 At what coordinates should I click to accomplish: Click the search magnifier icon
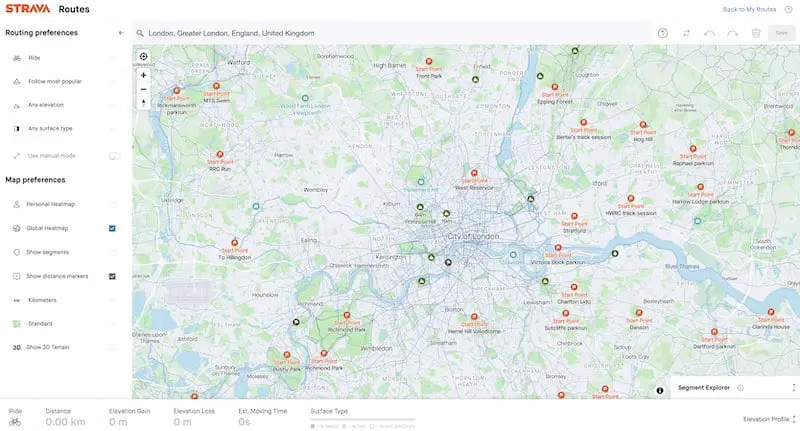tap(140, 33)
